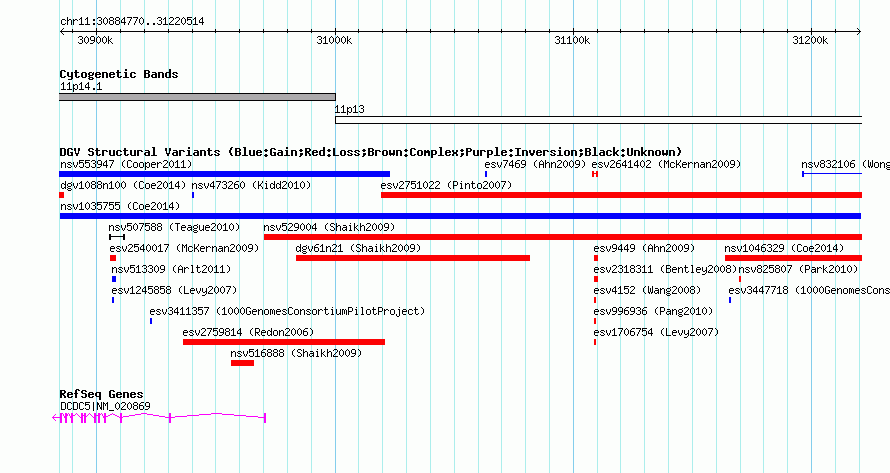This screenshot has width=890, height=473.
Task: Open the esv3411357 1000GenomesConsortiumPilotProject label
Action: [287, 311]
